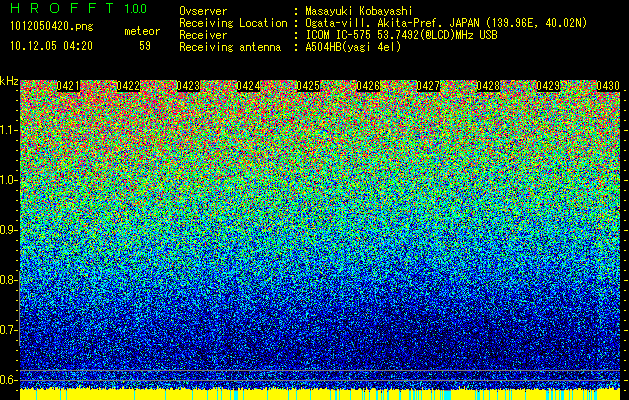629x400 pixels.
Task: Click the 0429 time marker
Action: (548, 86)
